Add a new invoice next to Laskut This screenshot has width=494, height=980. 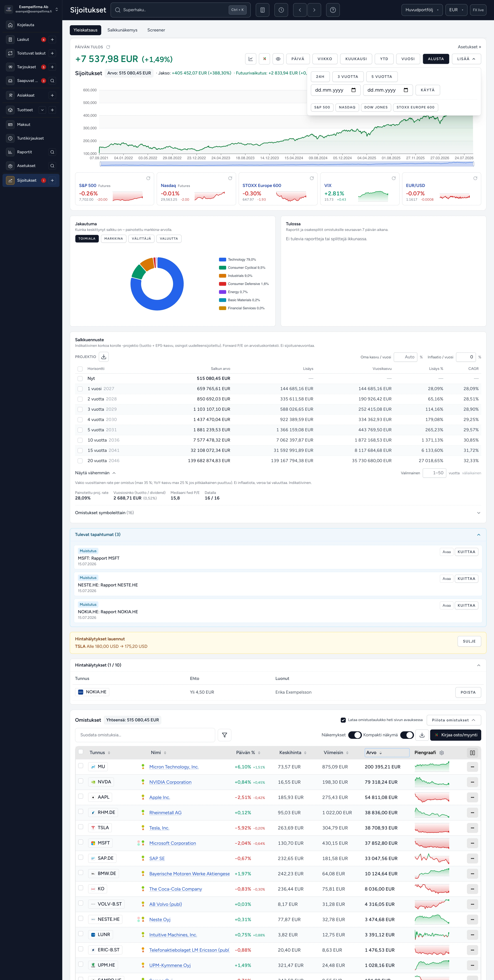point(52,40)
